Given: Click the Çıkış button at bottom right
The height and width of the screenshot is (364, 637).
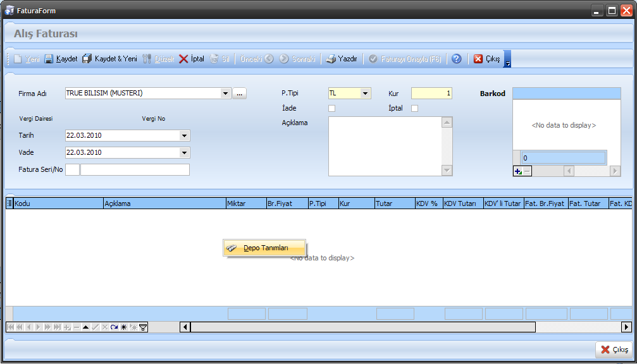Looking at the screenshot, I should [x=614, y=349].
